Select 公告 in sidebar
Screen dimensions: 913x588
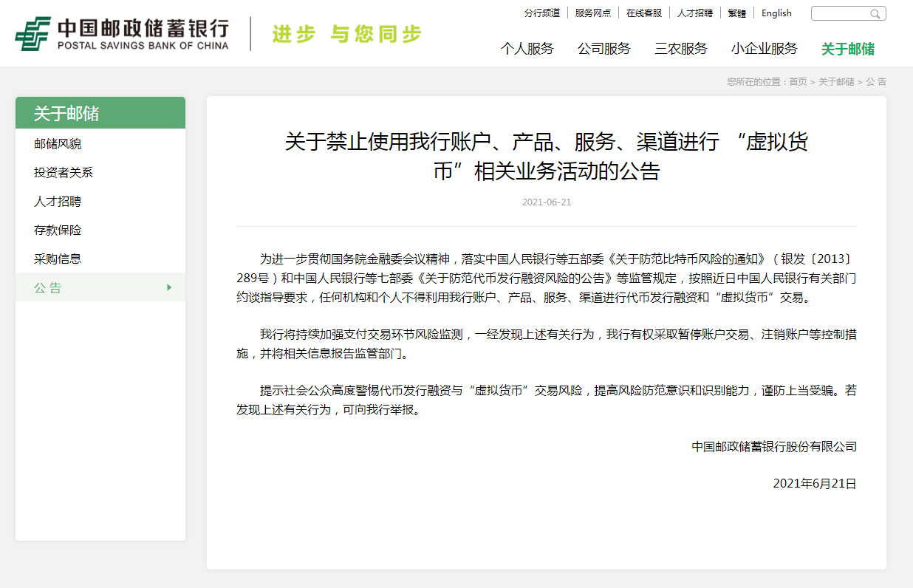pos(100,287)
